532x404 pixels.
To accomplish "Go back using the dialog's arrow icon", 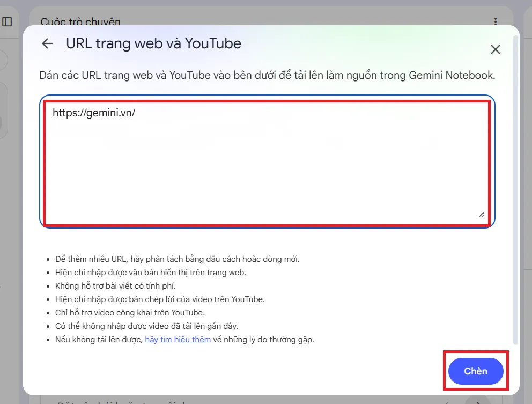I will (x=47, y=43).
